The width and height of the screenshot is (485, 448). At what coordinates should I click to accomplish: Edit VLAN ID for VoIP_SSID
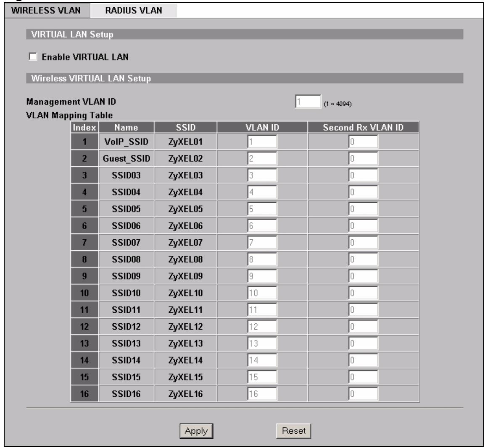click(x=262, y=142)
